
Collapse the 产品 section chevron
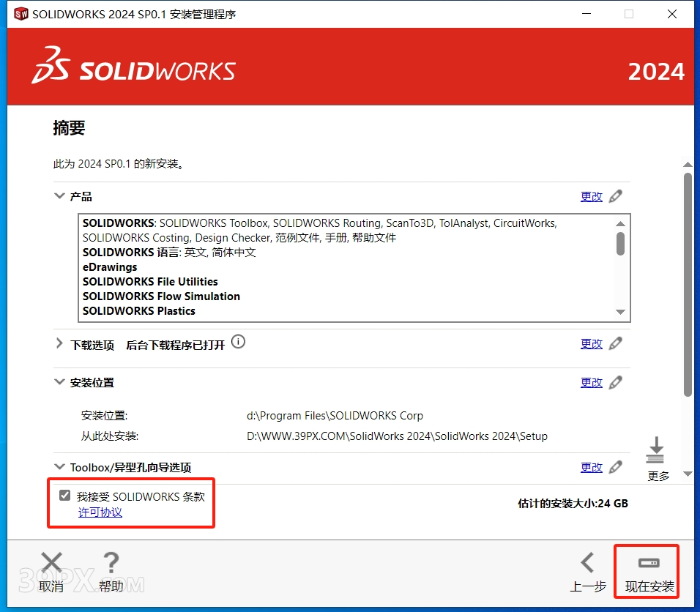[x=59, y=196]
